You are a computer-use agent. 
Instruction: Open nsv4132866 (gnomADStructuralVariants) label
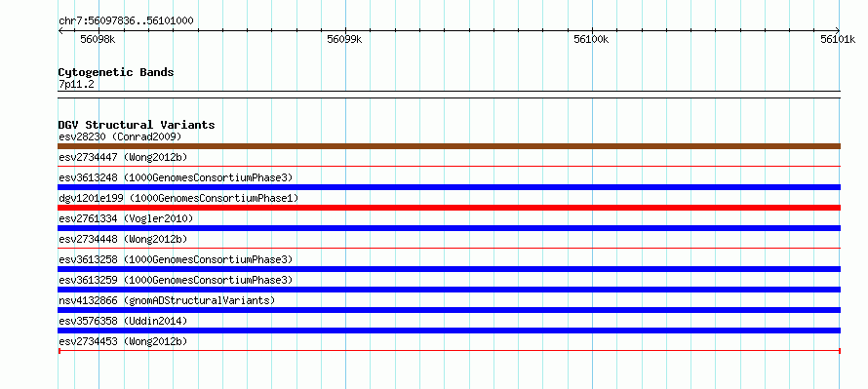[x=166, y=300]
